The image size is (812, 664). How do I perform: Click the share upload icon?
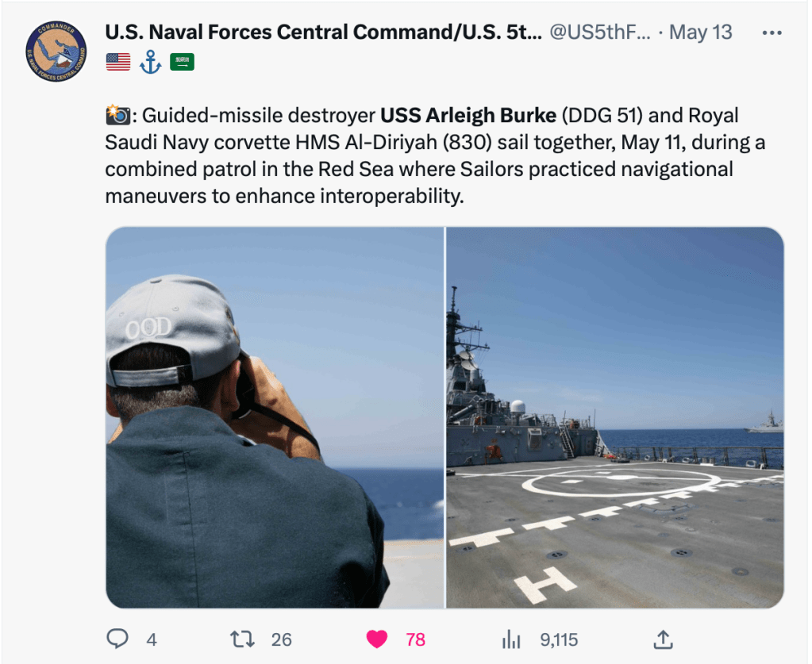point(664,639)
